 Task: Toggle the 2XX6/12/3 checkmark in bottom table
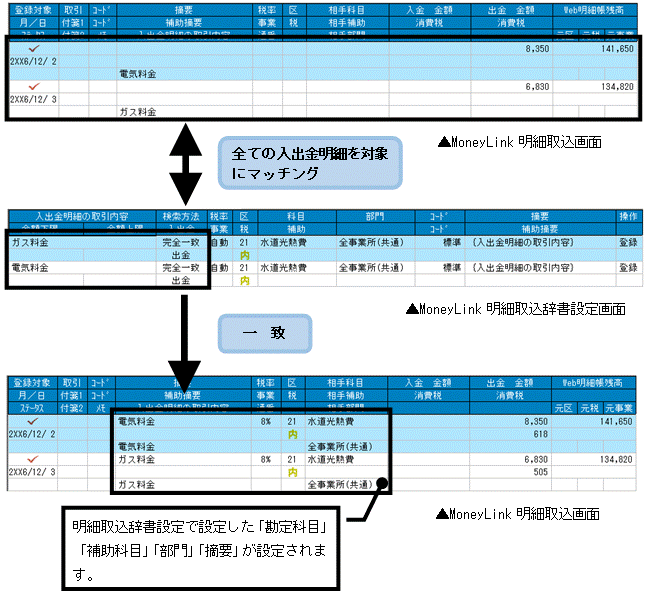pos(33,459)
